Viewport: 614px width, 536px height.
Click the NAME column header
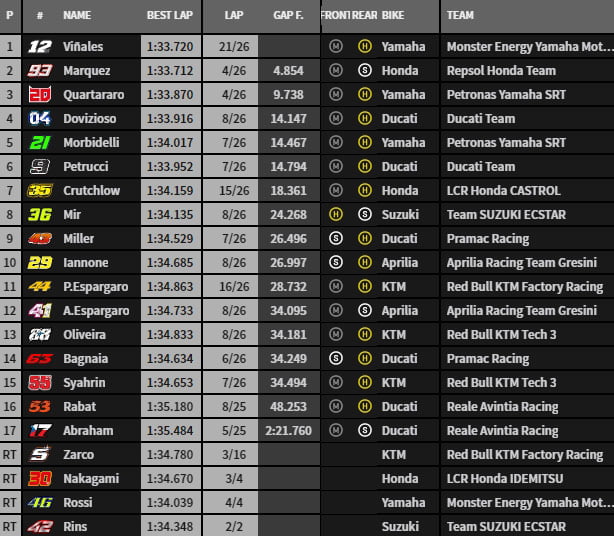click(77, 16)
